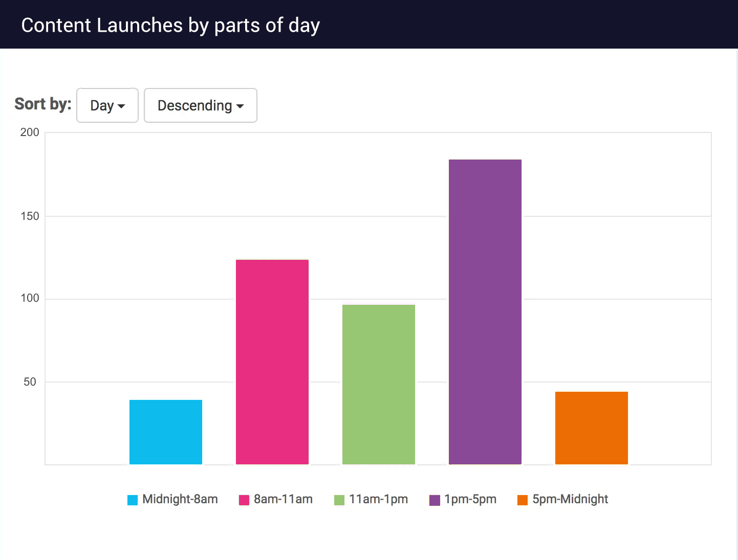
Task: Click the pink 8am-11am legend swatch
Action: click(243, 500)
